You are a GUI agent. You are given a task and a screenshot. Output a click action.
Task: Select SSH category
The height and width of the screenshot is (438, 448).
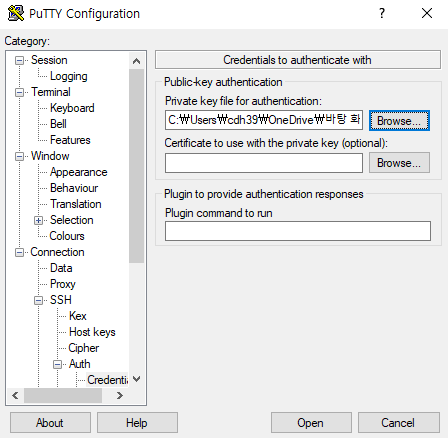pyautogui.click(x=61, y=300)
